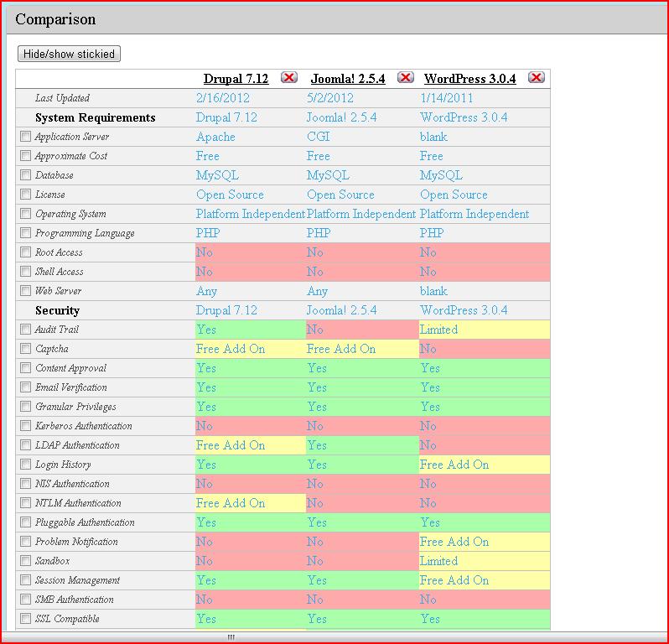This screenshot has width=669, height=644.
Task: Click WordPress Free Add On for Login History
Action: coord(454,465)
